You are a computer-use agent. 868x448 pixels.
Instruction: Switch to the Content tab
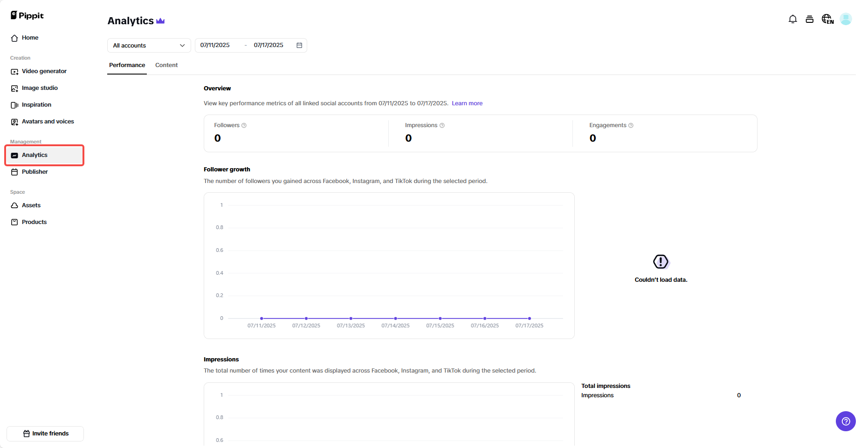(x=166, y=65)
